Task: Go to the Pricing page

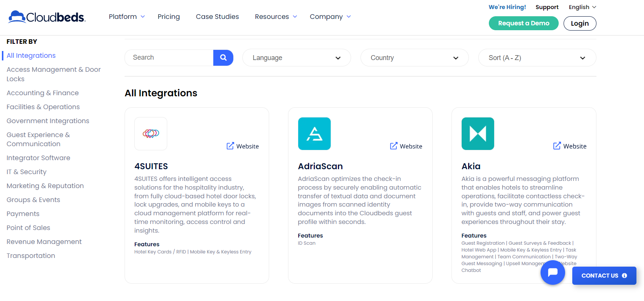Action: click(x=169, y=17)
